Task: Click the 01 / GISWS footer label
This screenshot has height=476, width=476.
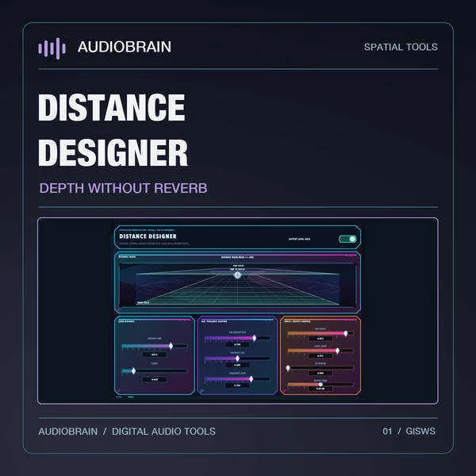Action: (x=409, y=431)
